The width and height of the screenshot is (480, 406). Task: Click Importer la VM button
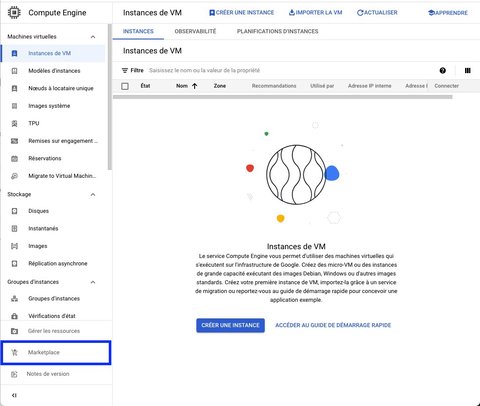tap(315, 13)
